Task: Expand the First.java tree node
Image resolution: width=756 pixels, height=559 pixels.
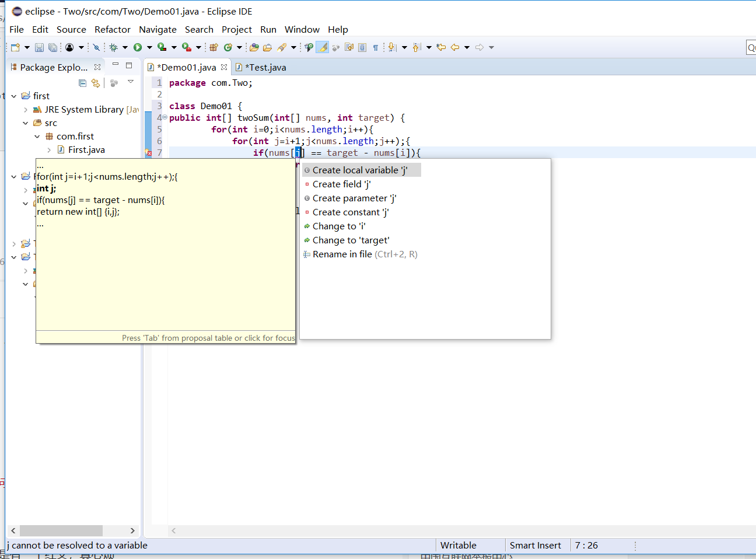Action: 49,150
